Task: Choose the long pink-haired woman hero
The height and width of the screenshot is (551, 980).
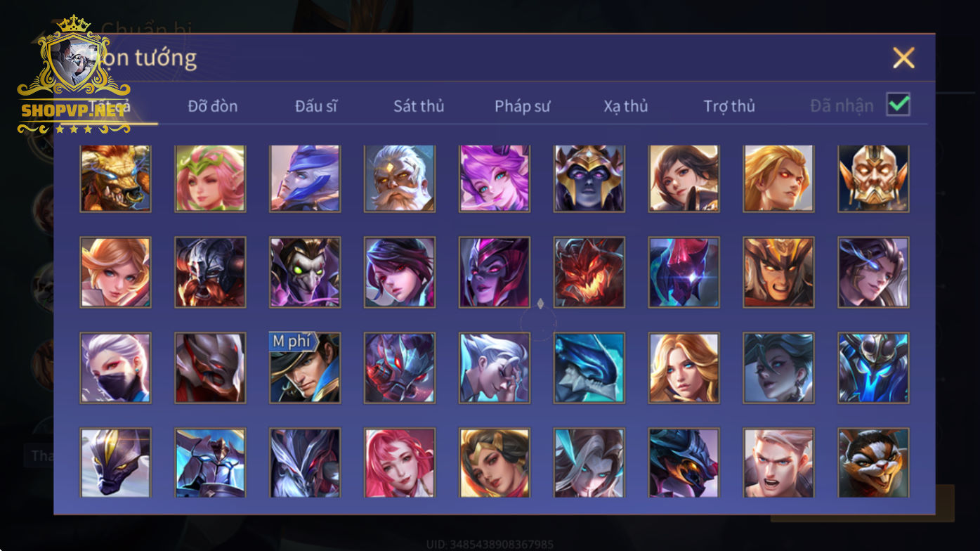Action: click(399, 463)
